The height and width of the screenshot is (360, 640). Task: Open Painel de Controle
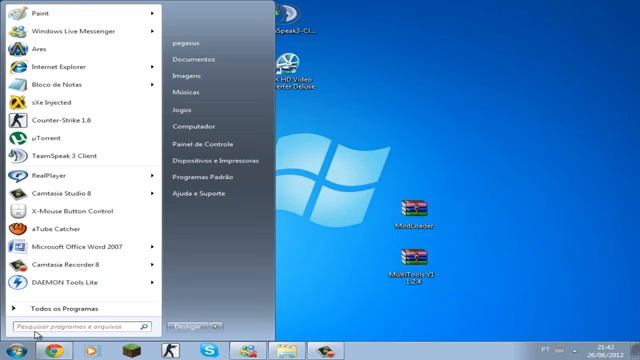203,144
